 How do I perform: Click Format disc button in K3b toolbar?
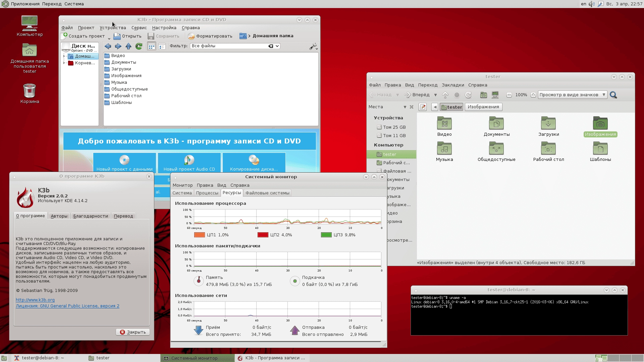pos(210,36)
